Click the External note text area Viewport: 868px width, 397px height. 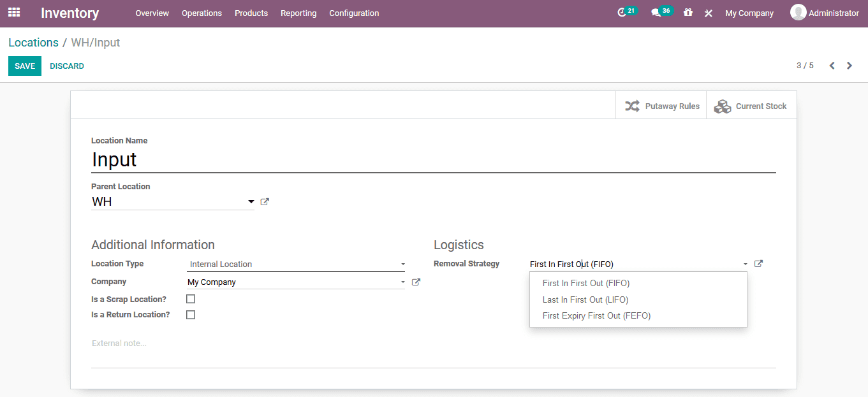click(x=434, y=353)
